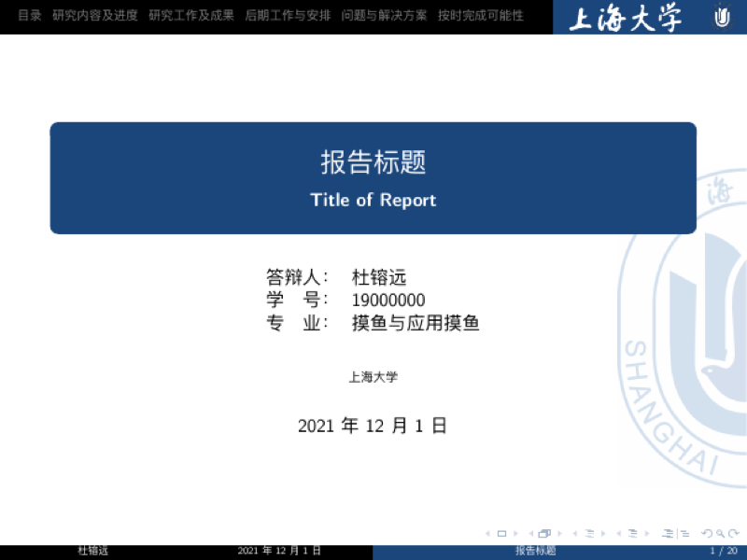Click the 上海大学 calligraphy logo
Screen dimensions: 747x560
[625, 19]
